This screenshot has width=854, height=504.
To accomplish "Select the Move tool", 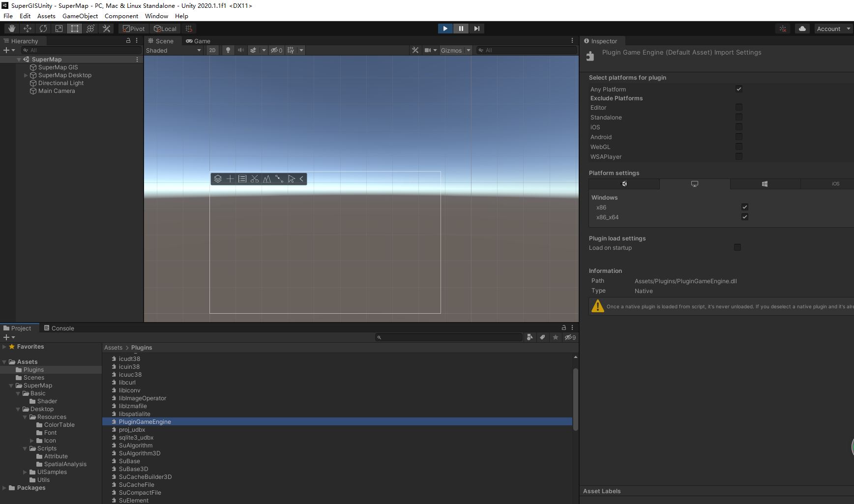I will tap(27, 29).
